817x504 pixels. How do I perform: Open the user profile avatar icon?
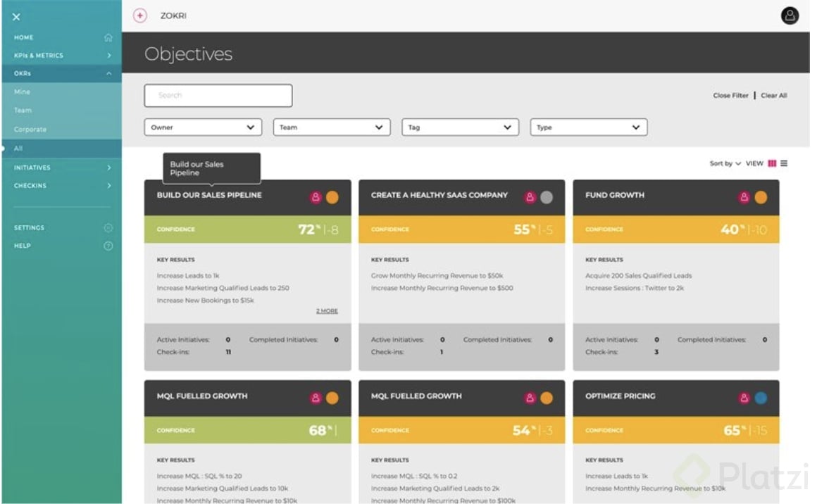790,15
